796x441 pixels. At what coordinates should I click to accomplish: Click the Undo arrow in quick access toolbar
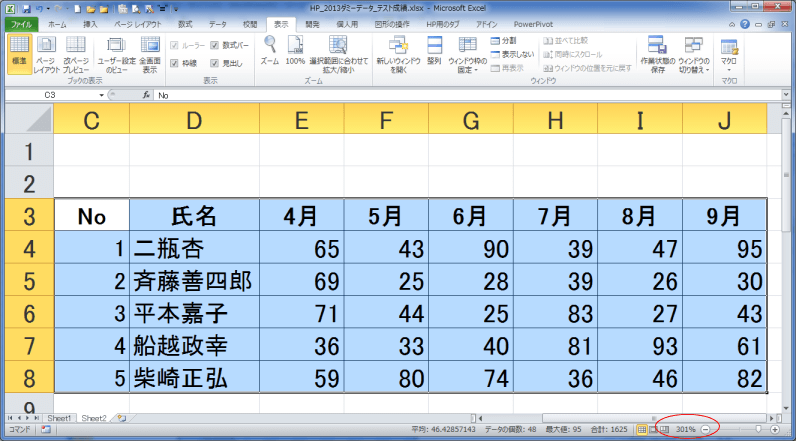tap(39, 9)
